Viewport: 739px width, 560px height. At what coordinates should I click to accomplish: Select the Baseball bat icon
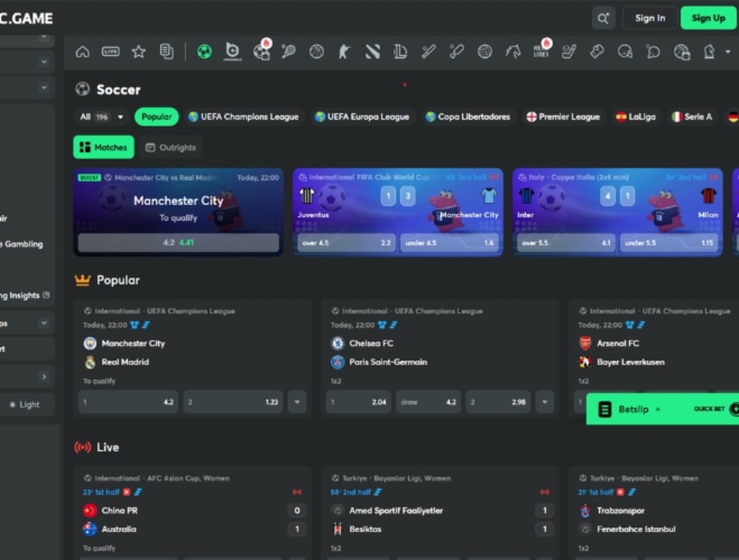(428, 51)
